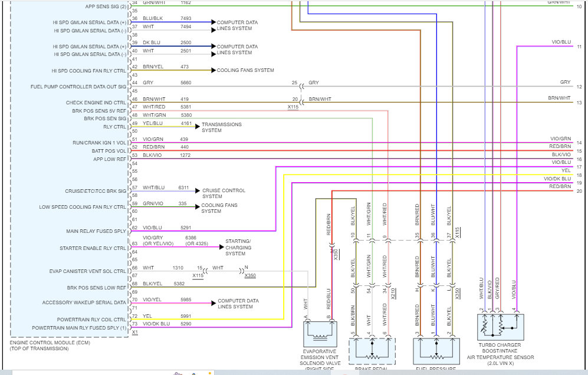
Task: Click the arrow pointing to Starting/Charging System
Action: [222, 246]
